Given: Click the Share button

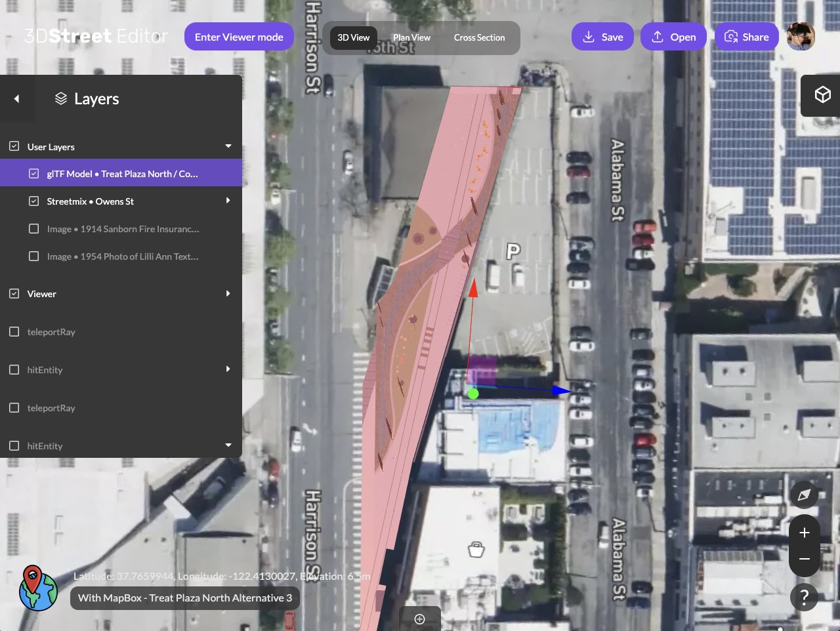Looking at the screenshot, I should click(746, 37).
